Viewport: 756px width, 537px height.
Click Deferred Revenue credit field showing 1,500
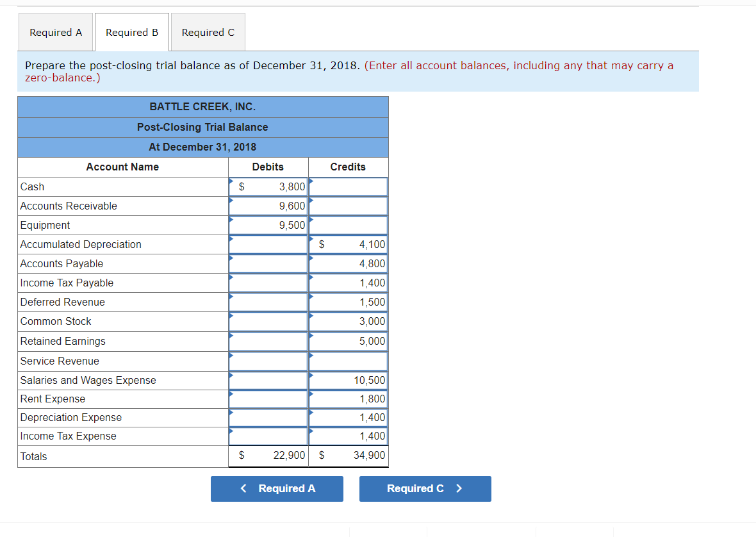[348, 302]
